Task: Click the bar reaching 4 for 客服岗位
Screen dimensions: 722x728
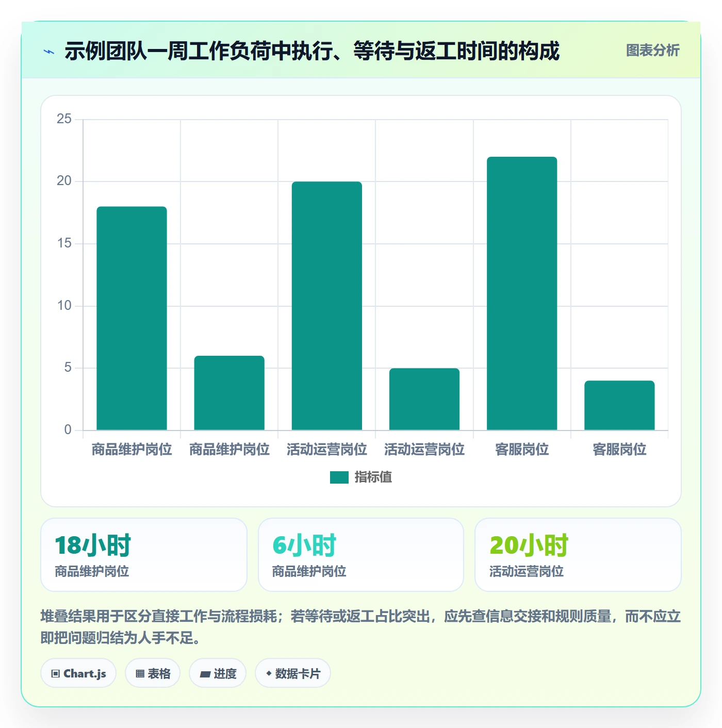Action: 619,405
